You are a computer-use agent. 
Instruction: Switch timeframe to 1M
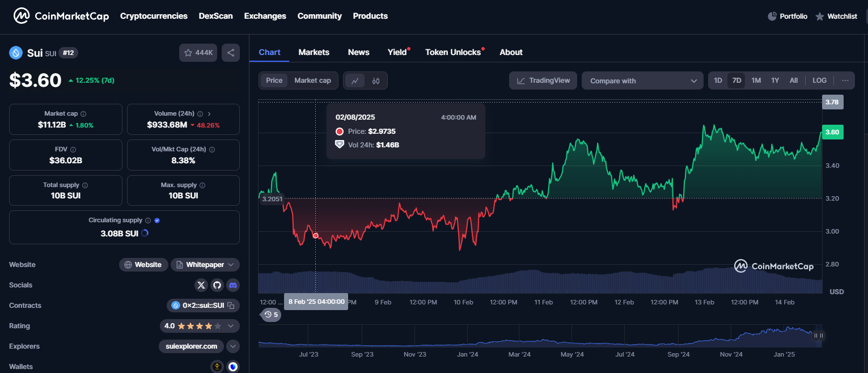tap(756, 80)
